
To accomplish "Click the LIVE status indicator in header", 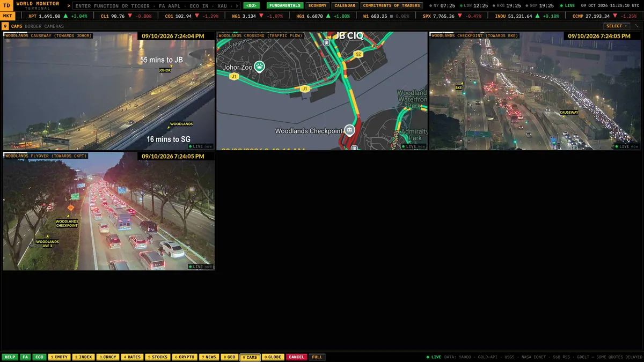I will click(x=567, y=6).
